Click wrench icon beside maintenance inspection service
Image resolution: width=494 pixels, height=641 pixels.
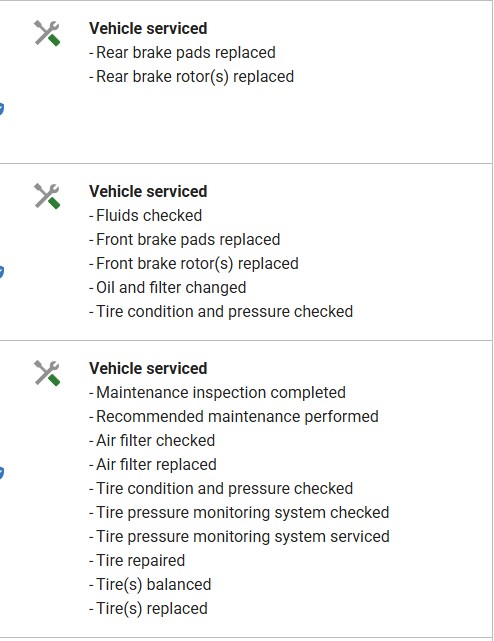(x=47, y=373)
